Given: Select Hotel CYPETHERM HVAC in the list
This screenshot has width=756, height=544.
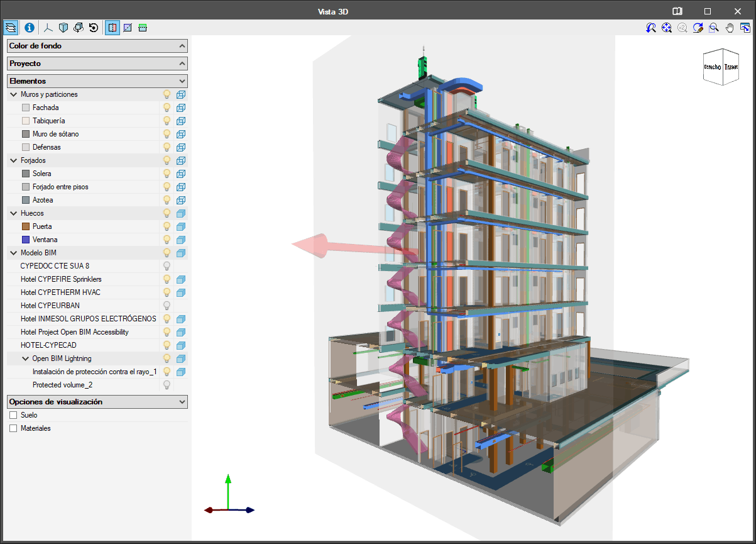Looking at the screenshot, I should [60, 292].
